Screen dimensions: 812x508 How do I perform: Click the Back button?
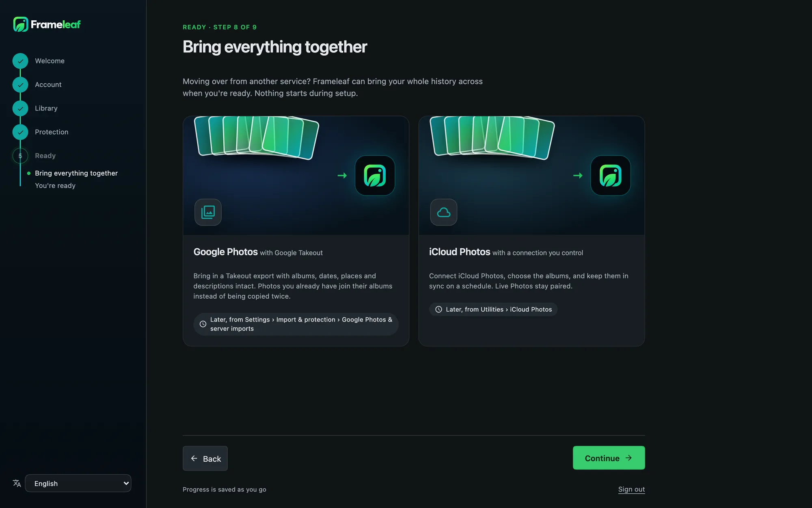(x=205, y=458)
